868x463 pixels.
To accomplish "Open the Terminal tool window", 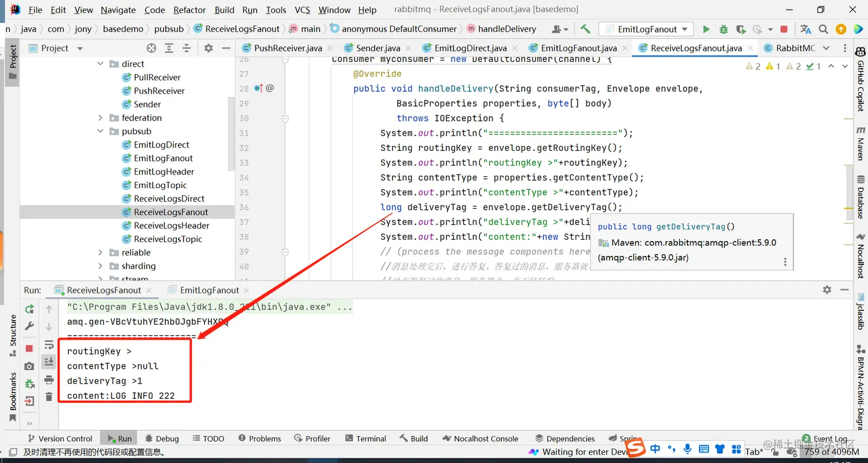I will [365, 438].
